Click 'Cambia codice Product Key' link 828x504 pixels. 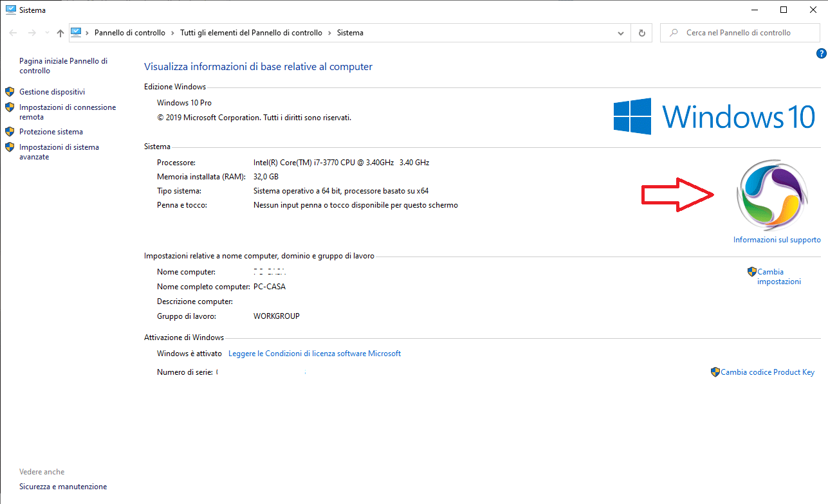pos(768,372)
